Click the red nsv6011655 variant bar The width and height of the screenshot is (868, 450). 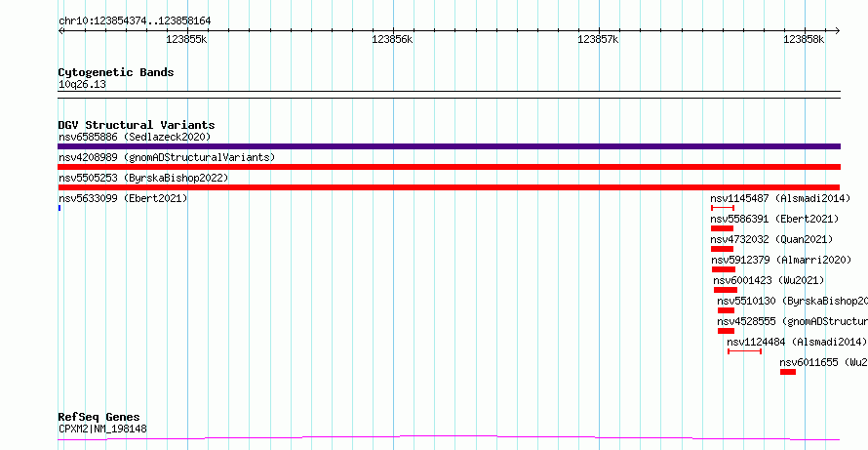[788, 372]
